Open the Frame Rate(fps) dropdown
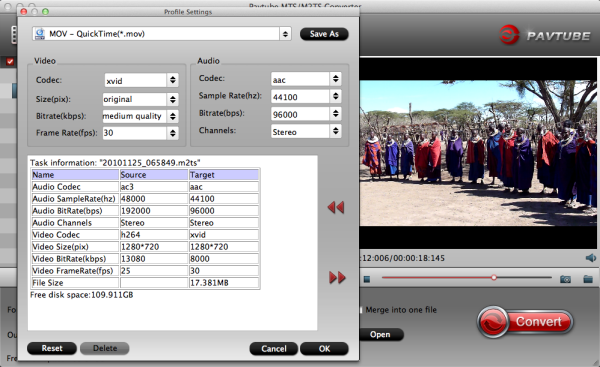 (x=173, y=133)
